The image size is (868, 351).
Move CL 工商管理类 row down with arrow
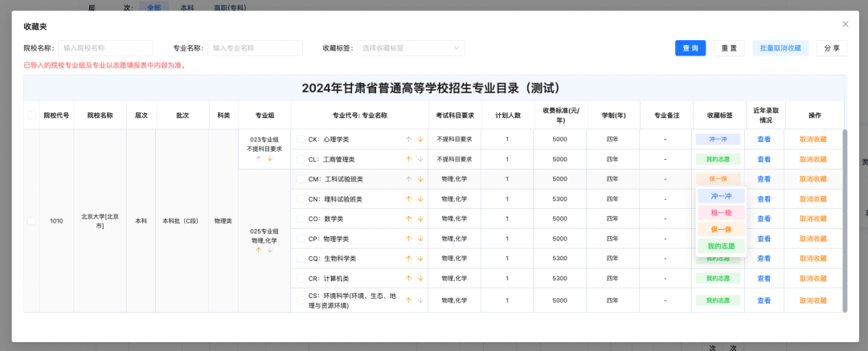[x=420, y=159]
